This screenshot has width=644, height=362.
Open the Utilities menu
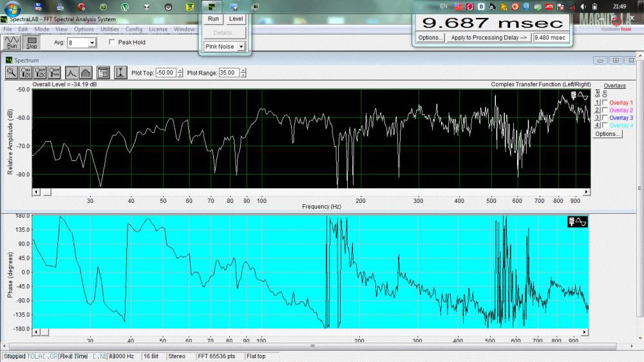[x=109, y=29]
